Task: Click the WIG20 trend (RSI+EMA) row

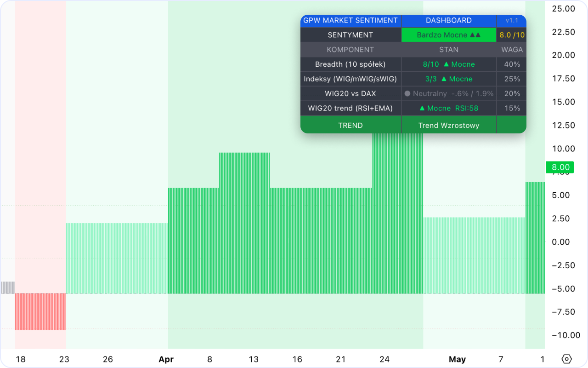Action: pyautogui.click(x=413, y=109)
